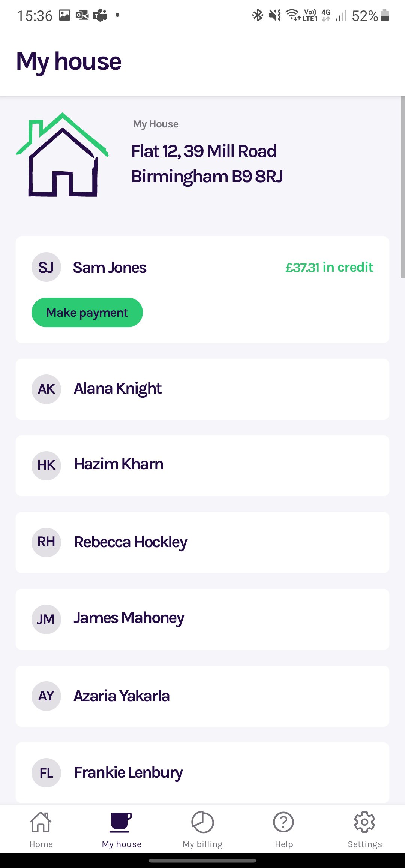Select the James Mahoney housemate card

coord(202,619)
